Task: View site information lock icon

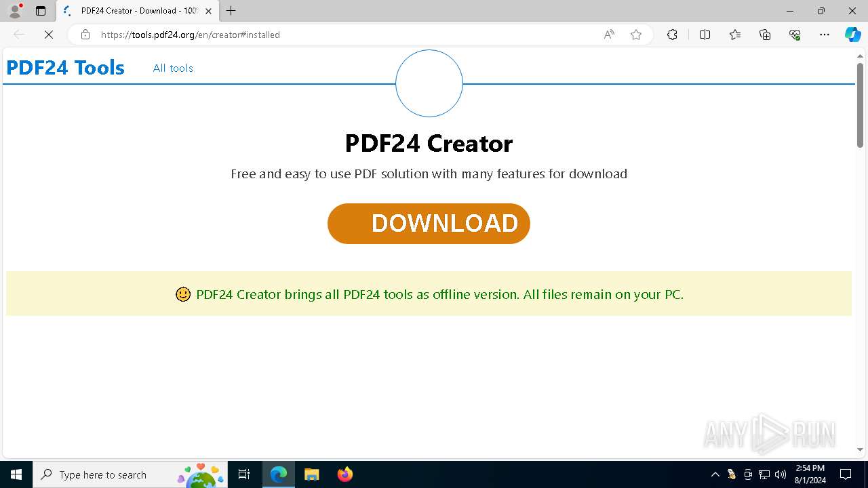Action: [x=85, y=35]
